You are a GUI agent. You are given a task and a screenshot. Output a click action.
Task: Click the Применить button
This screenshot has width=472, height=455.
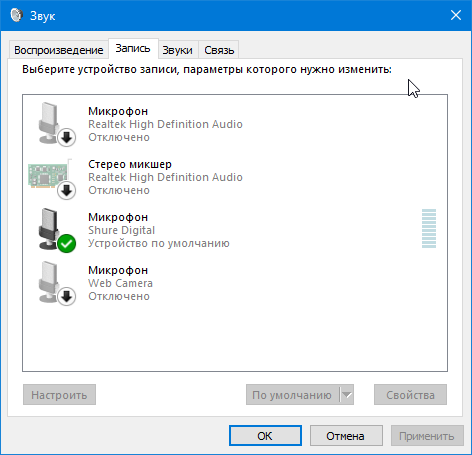(427, 435)
